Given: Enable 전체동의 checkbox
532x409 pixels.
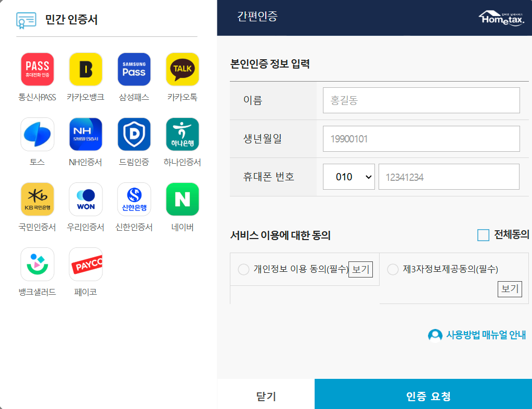Looking at the screenshot, I should [483, 234].
